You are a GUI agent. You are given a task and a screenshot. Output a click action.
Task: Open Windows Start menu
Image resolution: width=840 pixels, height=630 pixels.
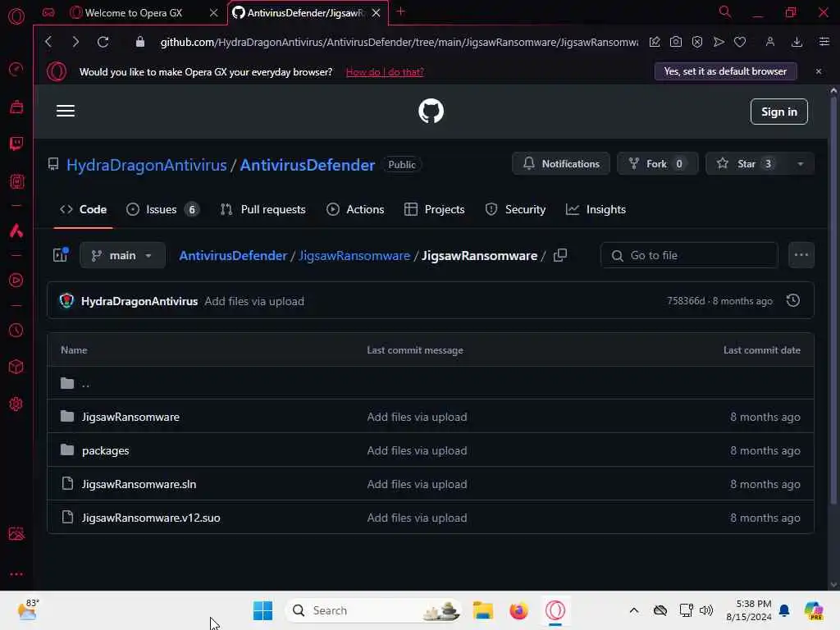[262, 610]
